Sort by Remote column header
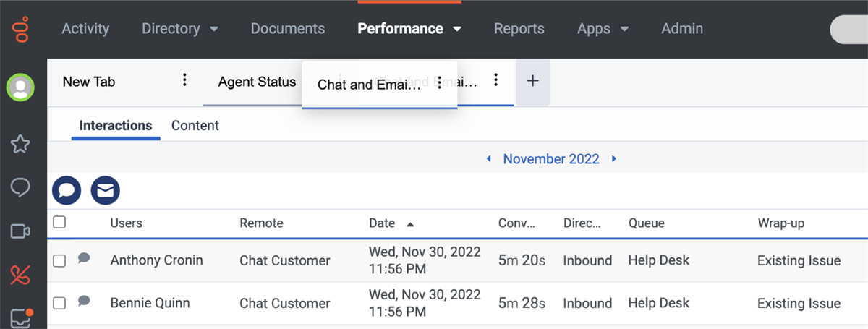The image size is (868, 329). [261, 223]
